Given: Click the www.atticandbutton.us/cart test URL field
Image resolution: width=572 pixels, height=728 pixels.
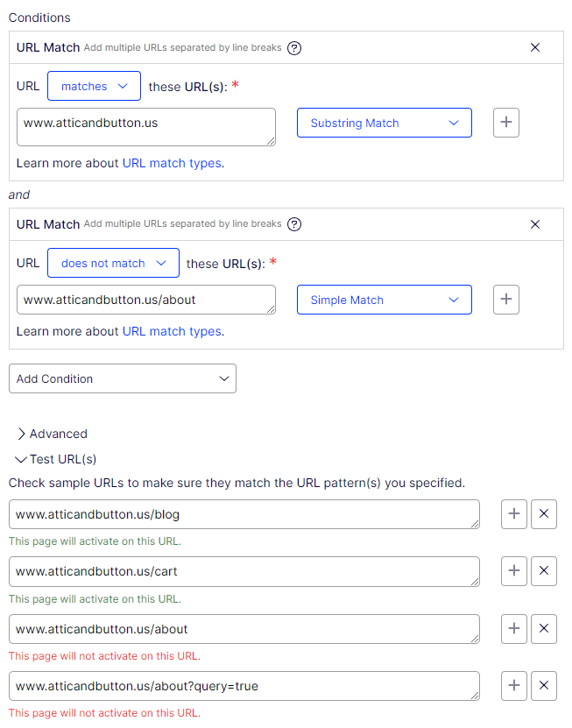Looking at the screenshot, I should 244,571.
